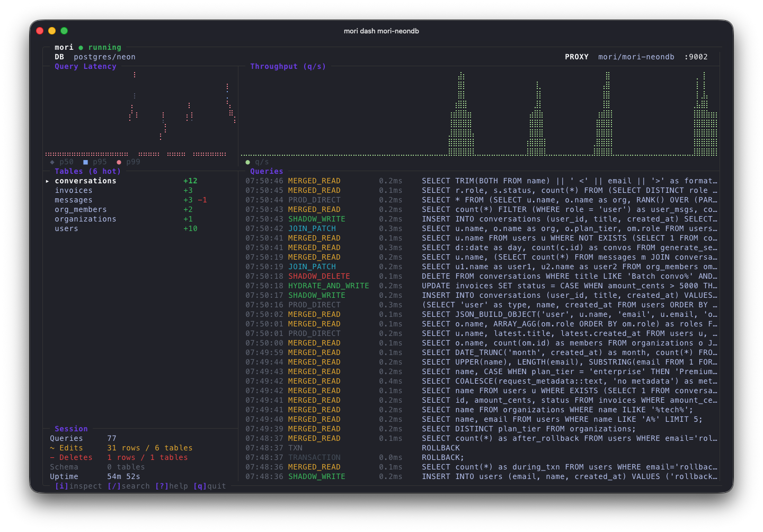Select the org_members table row
The width and height of the screenshot is (763, 532).
[140, 210]
